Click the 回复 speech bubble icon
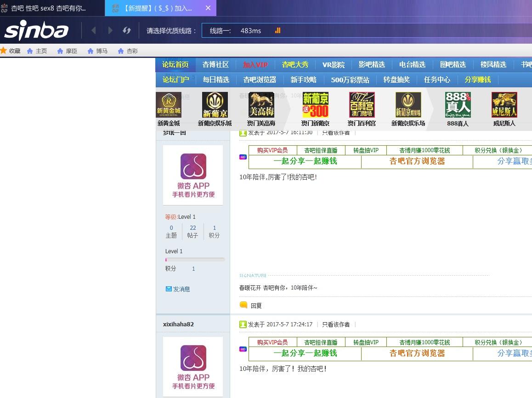 pos(243,305)
